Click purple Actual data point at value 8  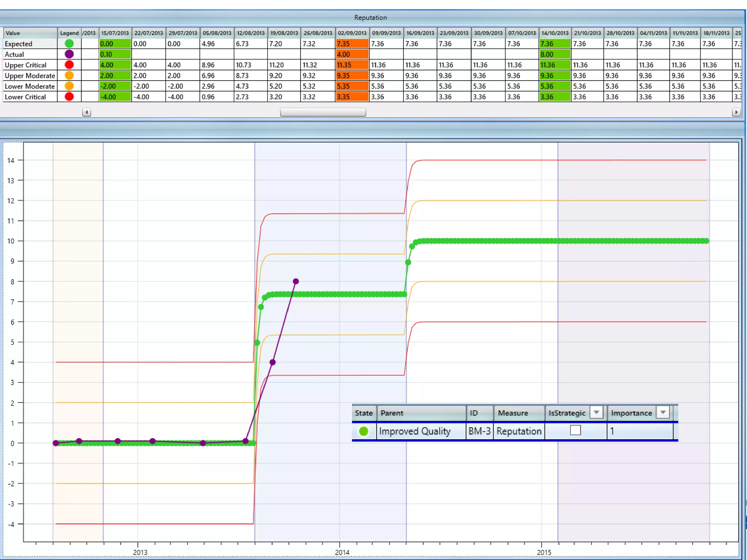(x=296, y=281)
